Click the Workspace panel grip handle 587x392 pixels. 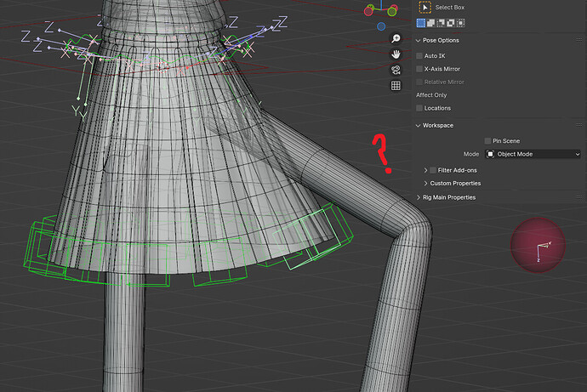click(x=578, y=125)
